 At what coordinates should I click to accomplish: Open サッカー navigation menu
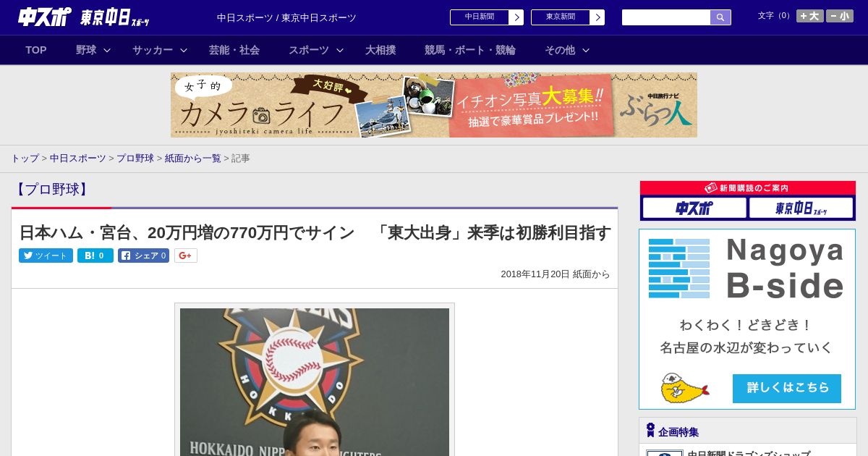point(153,50)
